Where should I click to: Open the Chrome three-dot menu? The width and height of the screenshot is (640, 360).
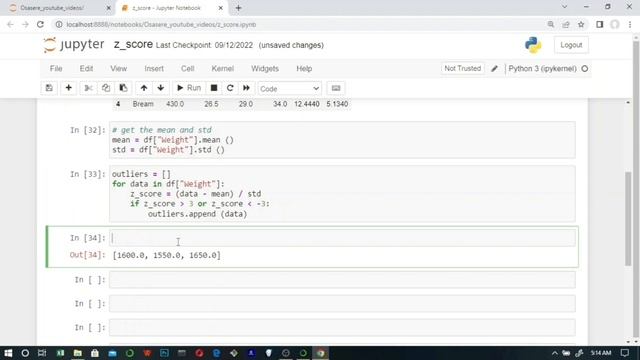pos(630,24)
